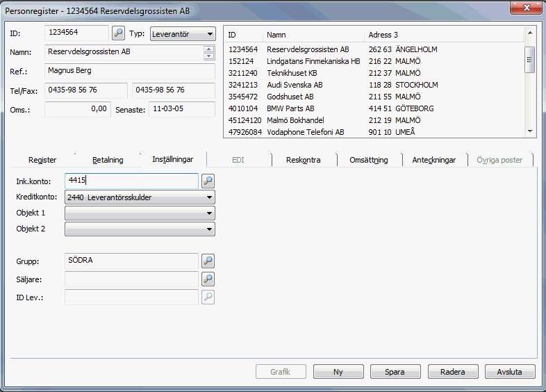546x392 pixels.
Task: Open the Betalning tab
Action: [108, 160]
